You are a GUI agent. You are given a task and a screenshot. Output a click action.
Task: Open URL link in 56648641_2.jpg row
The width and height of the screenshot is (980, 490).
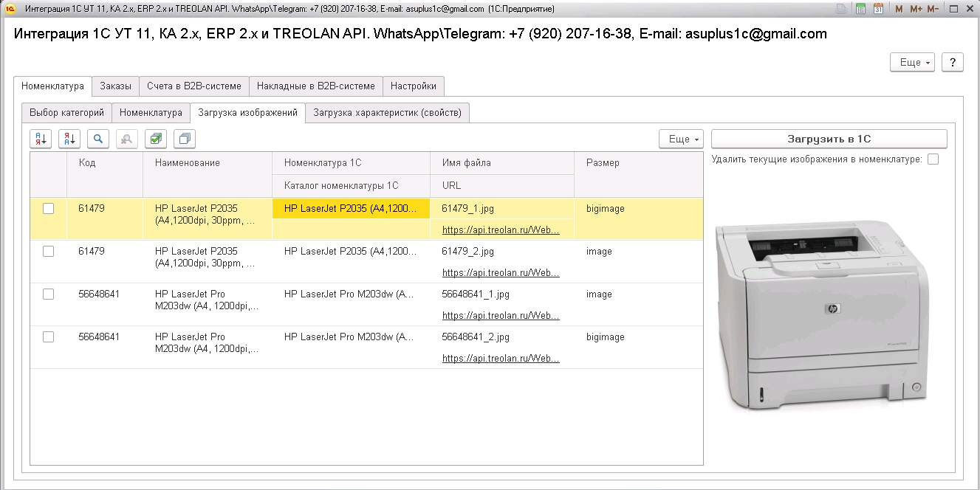(x=501, y=358)
